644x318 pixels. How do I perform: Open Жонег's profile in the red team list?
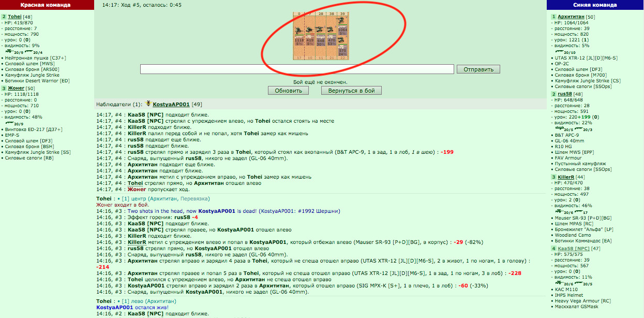pos(16,88)
